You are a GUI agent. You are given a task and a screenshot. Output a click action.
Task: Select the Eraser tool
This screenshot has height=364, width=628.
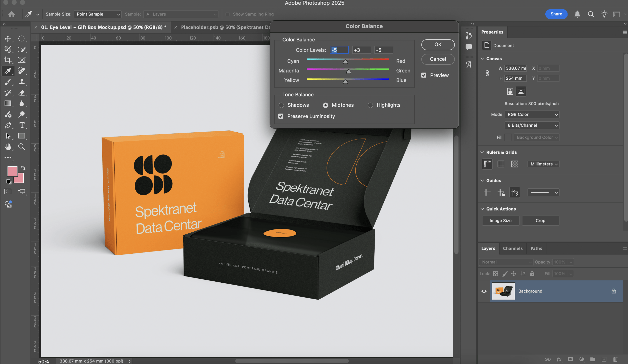[x=22, y=93]
